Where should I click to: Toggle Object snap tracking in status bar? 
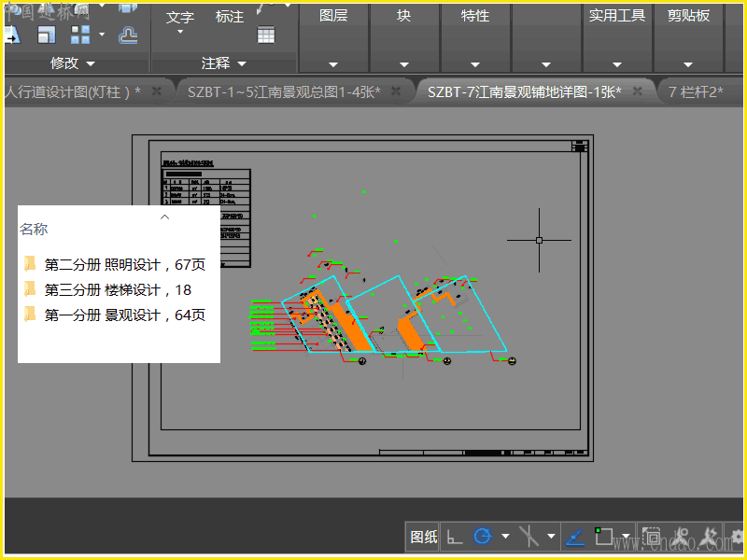click(575, 537)
